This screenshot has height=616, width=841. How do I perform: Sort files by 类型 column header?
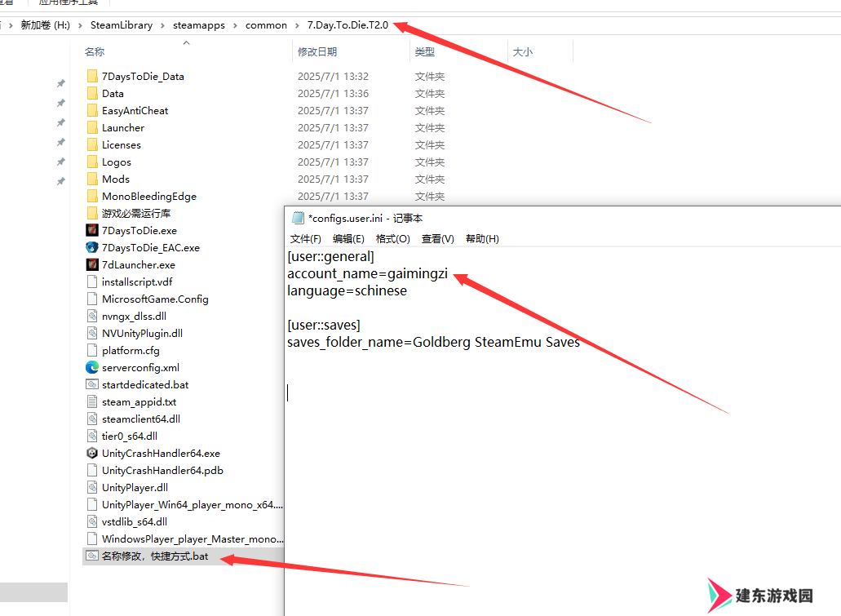[425, 52]
